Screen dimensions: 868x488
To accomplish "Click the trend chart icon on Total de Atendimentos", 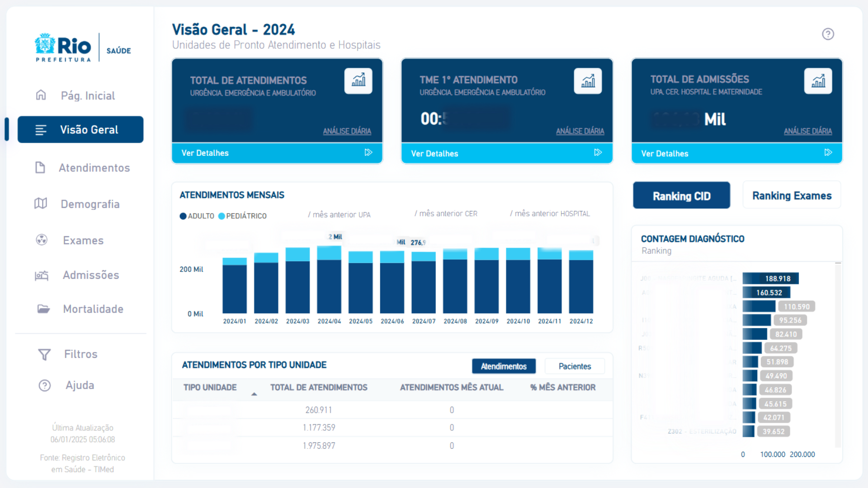I will tap(358, 80).
